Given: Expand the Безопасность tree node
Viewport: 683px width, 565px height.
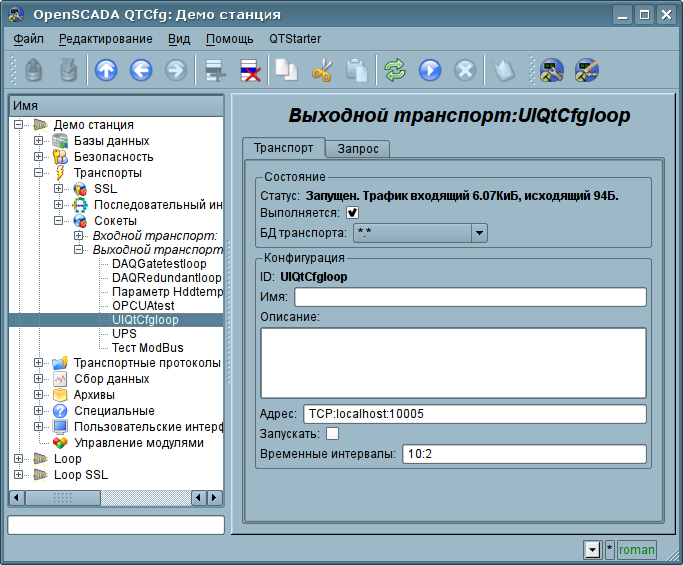Looking at the screenshot, I should (x=38, y=157).
